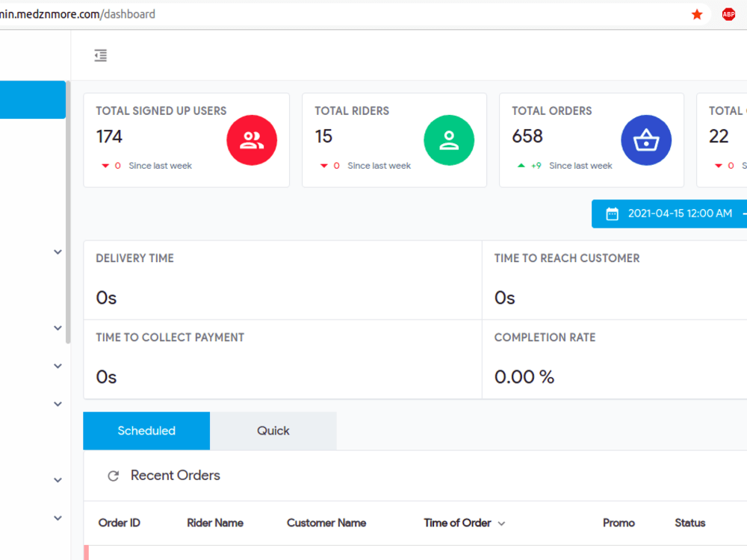
Task: Click the browser address bar URL
Action: click(x=78, y=14)
